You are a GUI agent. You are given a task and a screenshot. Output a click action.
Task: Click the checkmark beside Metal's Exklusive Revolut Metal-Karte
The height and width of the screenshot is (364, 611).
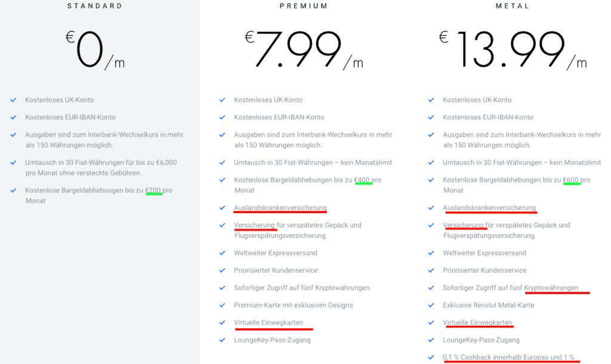431,306
